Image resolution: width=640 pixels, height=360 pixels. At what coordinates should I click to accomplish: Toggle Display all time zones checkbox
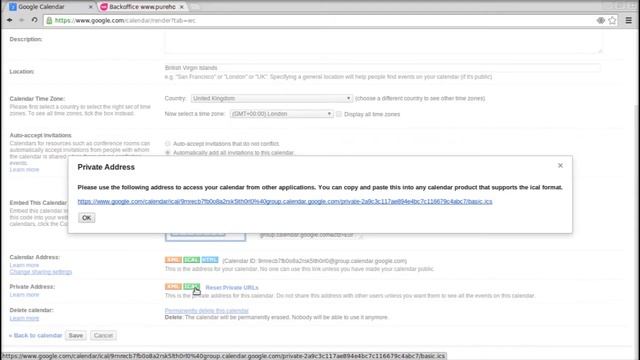click(x=339, y=114)
